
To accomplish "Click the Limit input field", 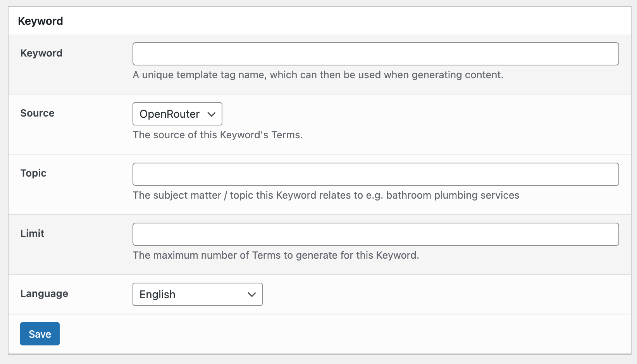I will [x=375, y=234].
